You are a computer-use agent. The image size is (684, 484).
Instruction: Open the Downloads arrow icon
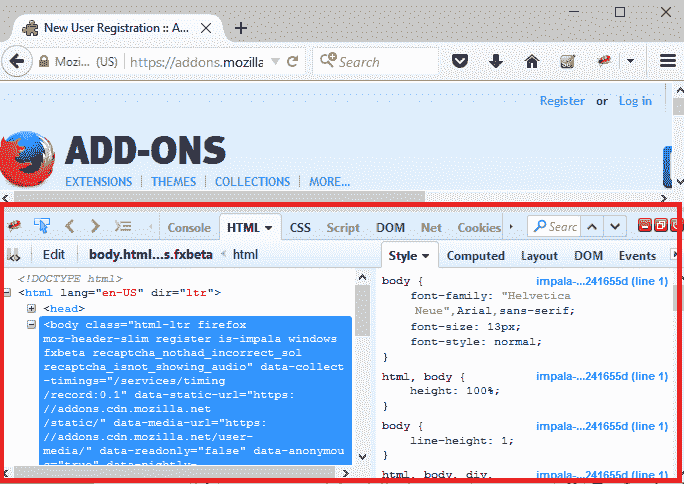click(496, 61)
